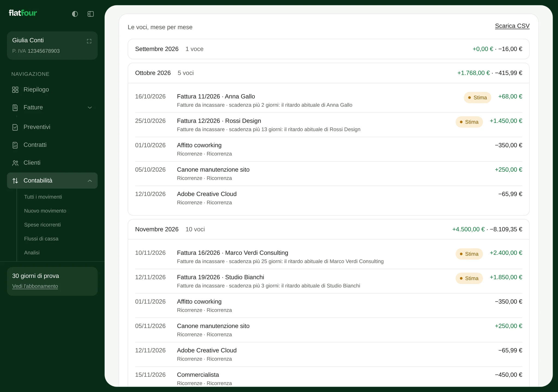Image resolution: width=558 pixels, height=392 pixels.
Task: Click the Stima badge for Marco Verdi Consulting
Action: pos(469,254)
